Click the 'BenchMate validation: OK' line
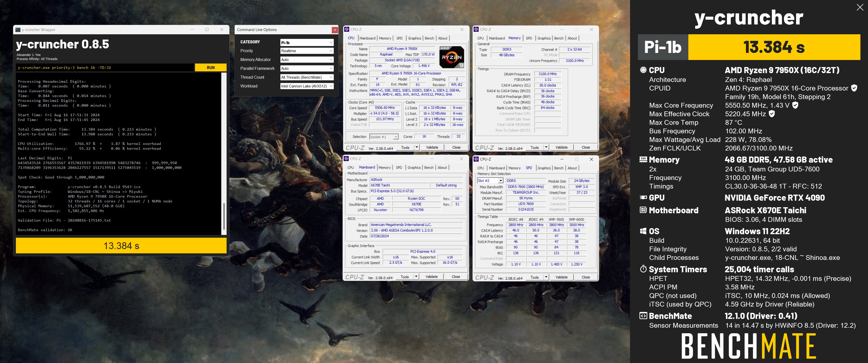Image resolution: width=868 pixels, height=363 pixels. [45, 230]
